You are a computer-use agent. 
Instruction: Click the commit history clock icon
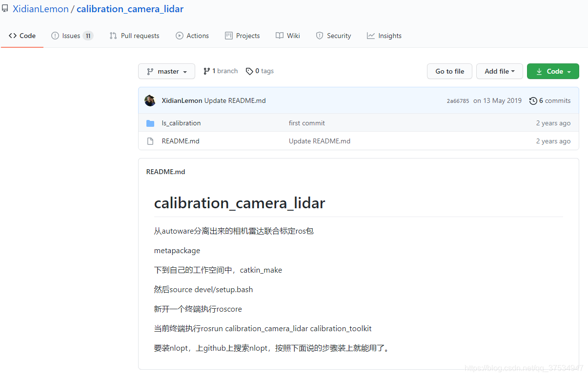[x=533, y=100]
